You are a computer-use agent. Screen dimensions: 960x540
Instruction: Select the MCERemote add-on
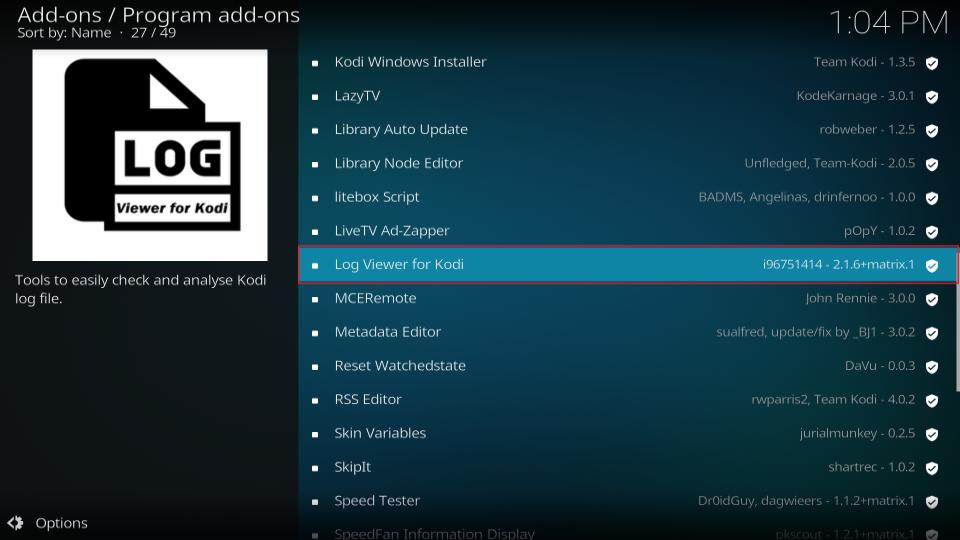pyautogui.click(x=628, y=298)
